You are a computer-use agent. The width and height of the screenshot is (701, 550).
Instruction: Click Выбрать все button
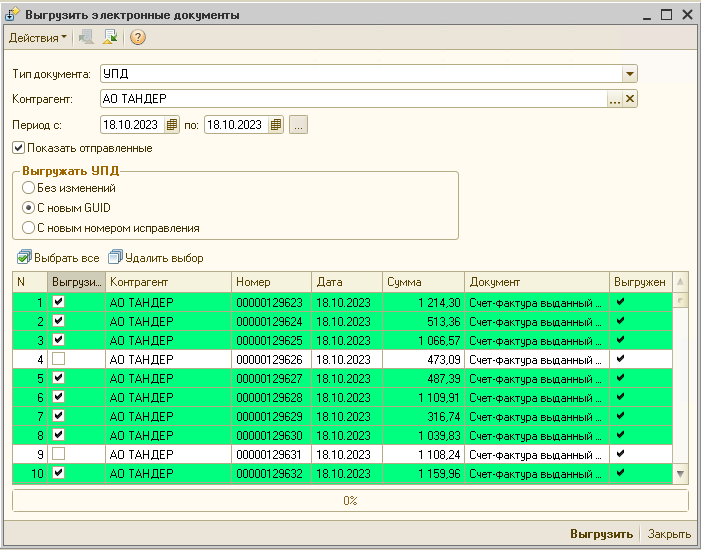pyautogui.click(x=58, y=258)
